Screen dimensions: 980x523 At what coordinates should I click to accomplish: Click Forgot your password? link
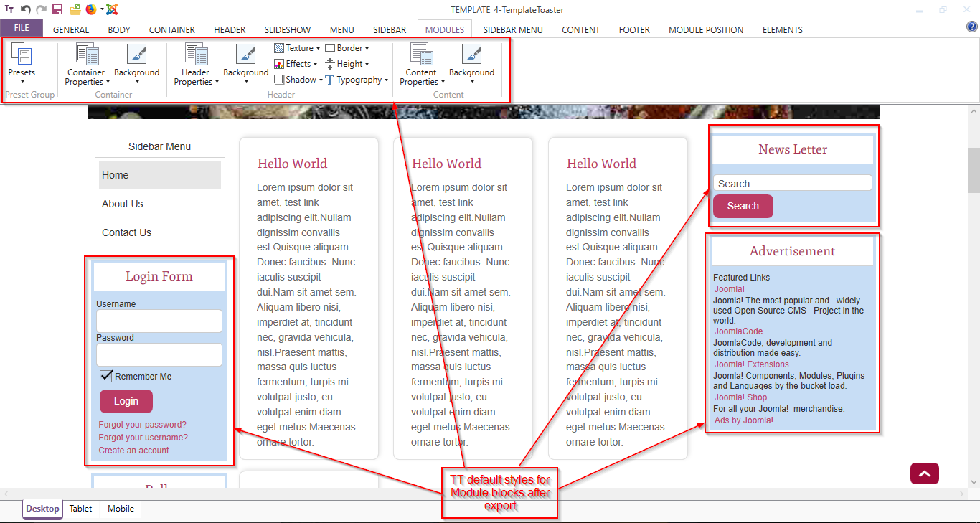pos(143,425)
